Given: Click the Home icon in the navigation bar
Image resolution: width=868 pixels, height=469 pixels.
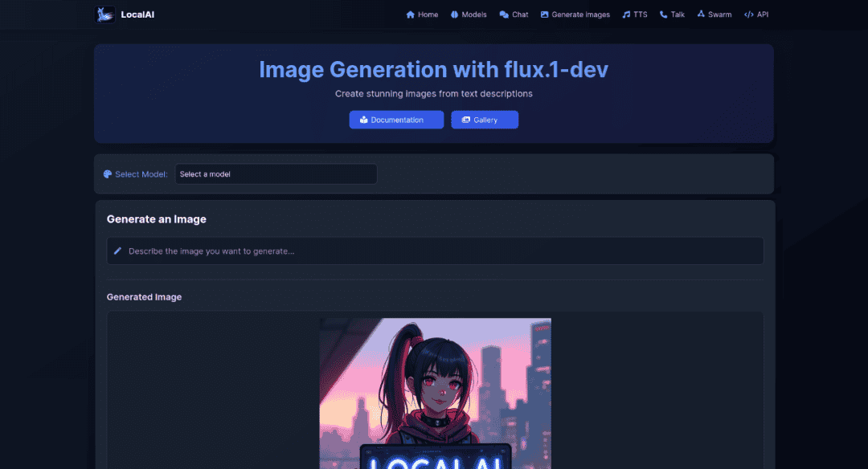Looking at the screenshot, I should 409,14.
